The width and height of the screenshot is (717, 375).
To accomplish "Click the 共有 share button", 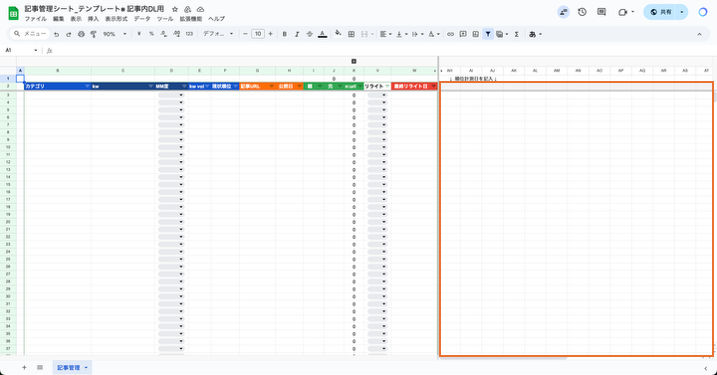I will tap(660, 12).
